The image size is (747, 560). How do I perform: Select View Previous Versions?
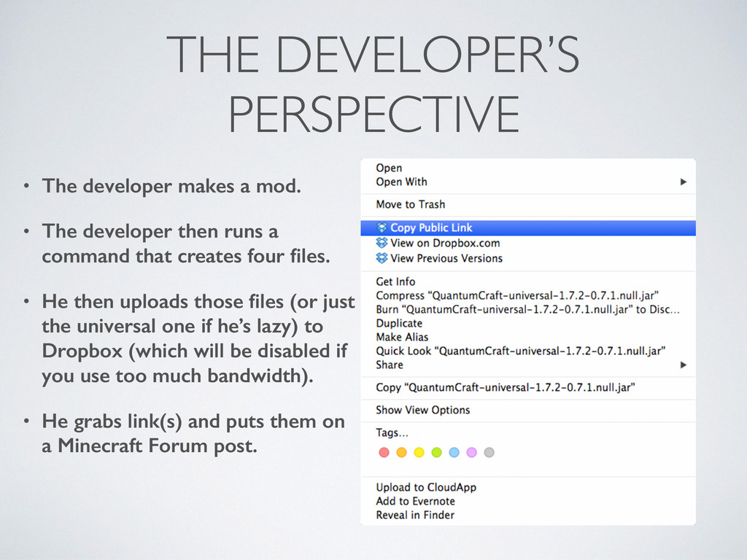[528, 258]
